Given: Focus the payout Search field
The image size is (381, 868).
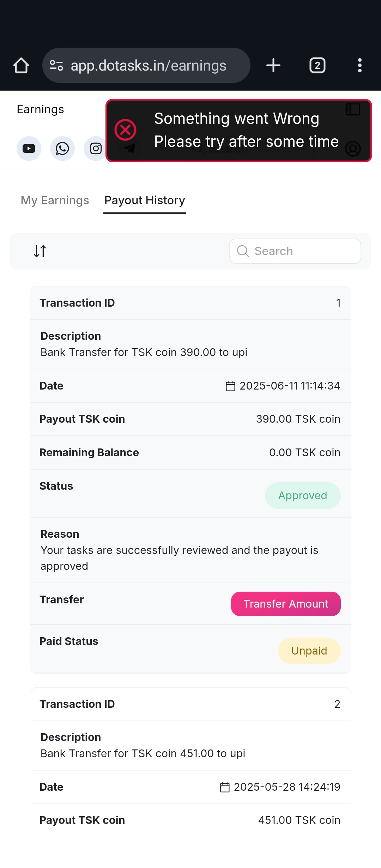Looking at the screenshot, I should pos(295,251).
